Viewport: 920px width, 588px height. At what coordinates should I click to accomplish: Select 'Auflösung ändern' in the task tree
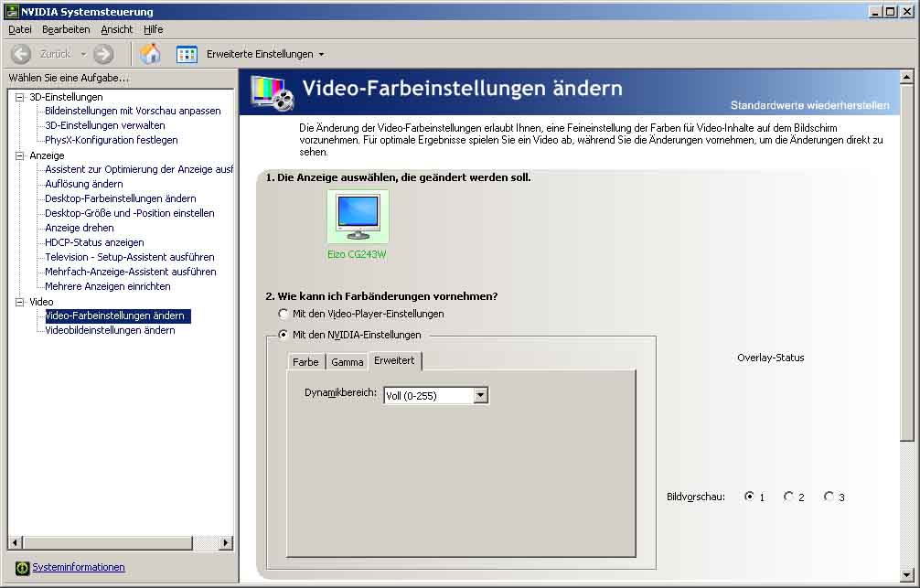[x=84, y=184]
